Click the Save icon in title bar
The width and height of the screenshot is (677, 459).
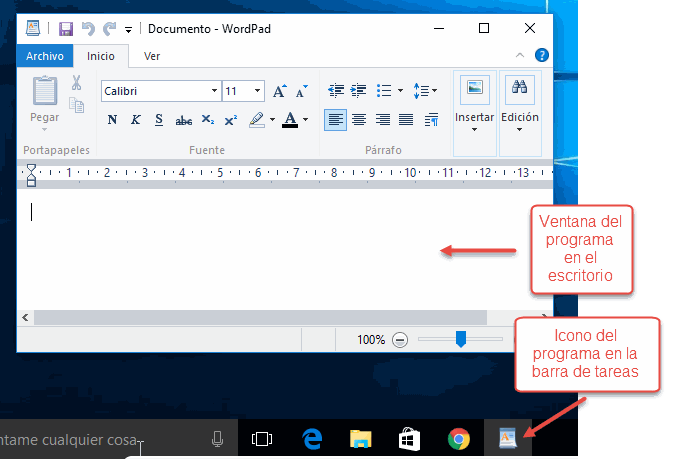[66, 29]
